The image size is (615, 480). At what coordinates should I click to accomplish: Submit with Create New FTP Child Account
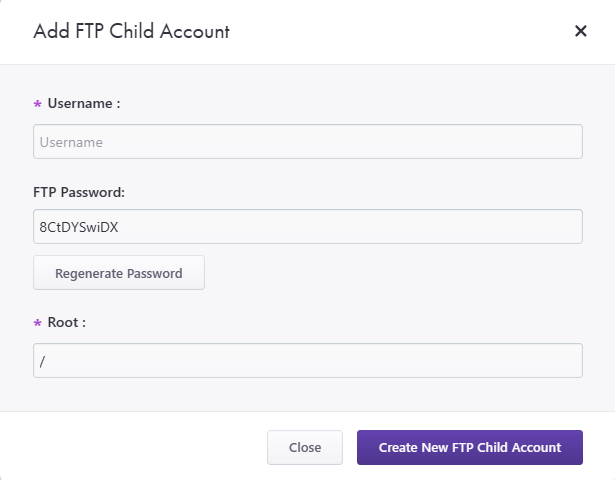[469, 448]
